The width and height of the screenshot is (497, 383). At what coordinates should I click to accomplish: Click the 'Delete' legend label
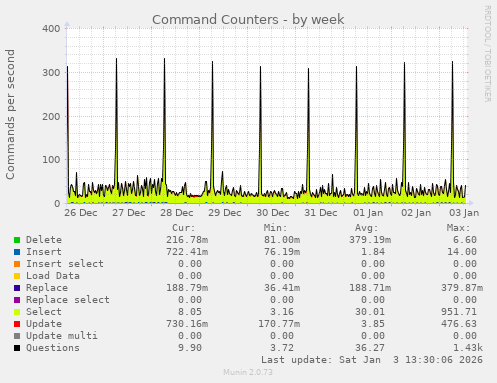coord(44,240)
